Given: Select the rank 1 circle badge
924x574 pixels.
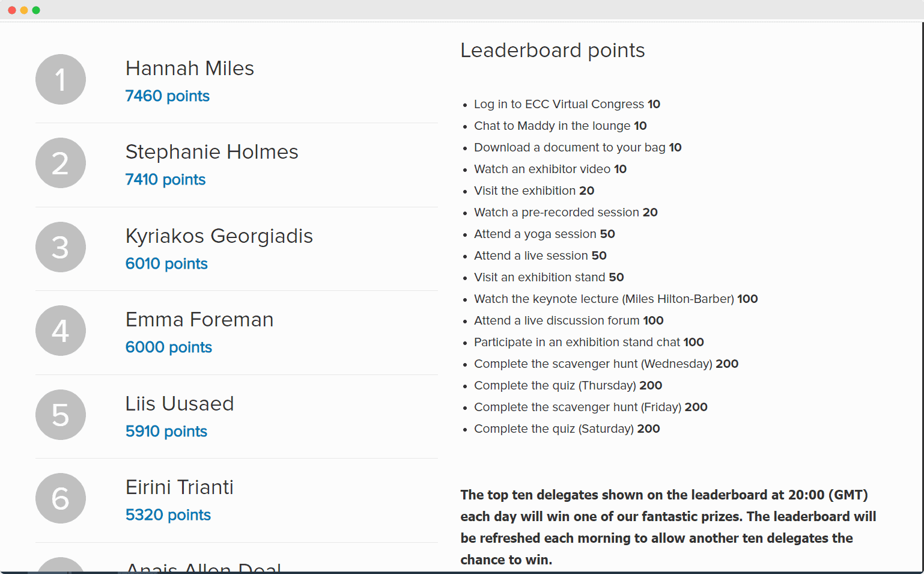Looking at the screenshot, I should [x=60, y=79].
